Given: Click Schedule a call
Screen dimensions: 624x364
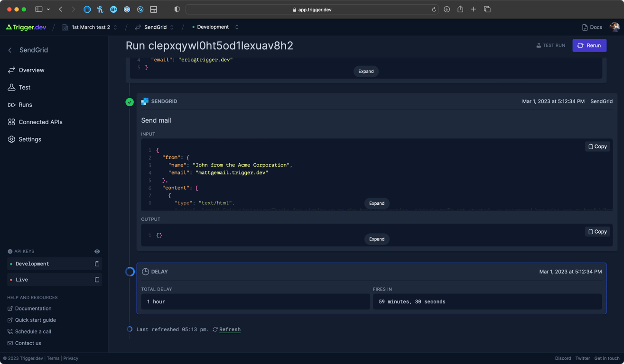Looking at the screenshot, I should pyautogui.click(x=33, y=332).
